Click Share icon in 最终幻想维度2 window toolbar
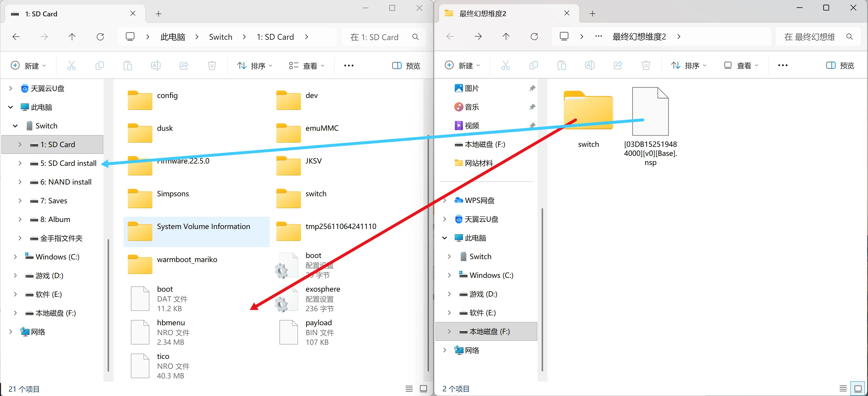This screenshot has width=868, height=396. click(x=618, y=65)
